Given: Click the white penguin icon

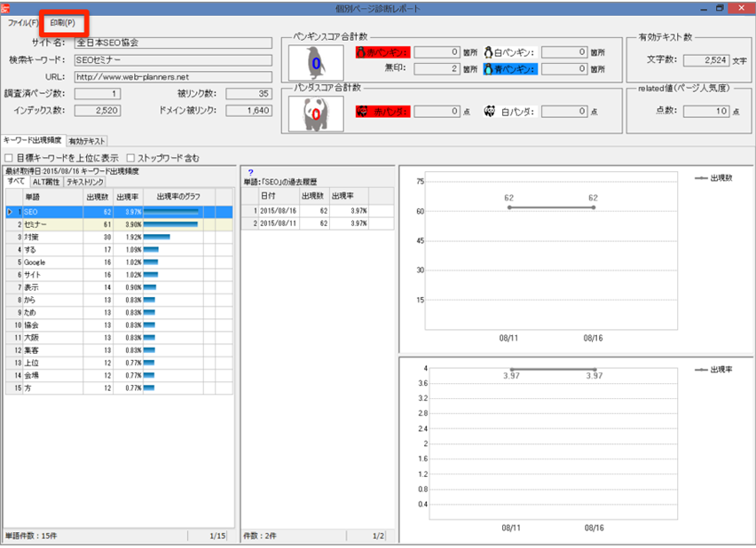Looking at the screenshot, I should pyautogui.click(x=489, y=52).
